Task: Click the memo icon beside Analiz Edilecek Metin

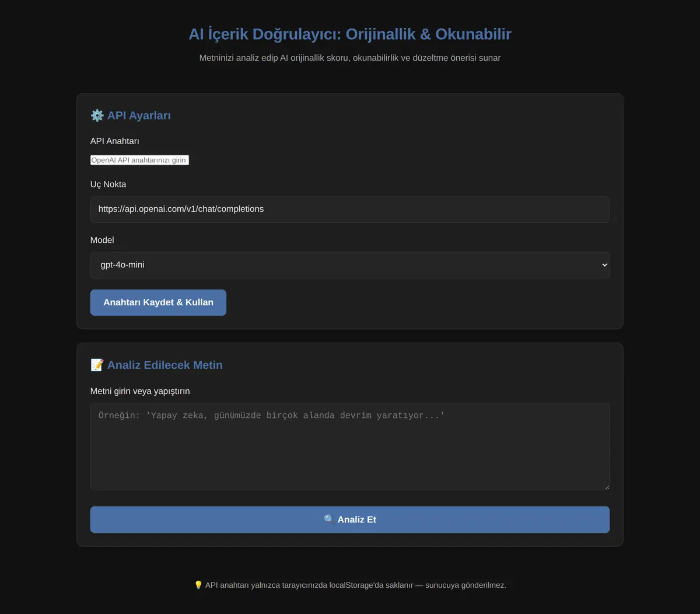Action: (x=97, y=365)
